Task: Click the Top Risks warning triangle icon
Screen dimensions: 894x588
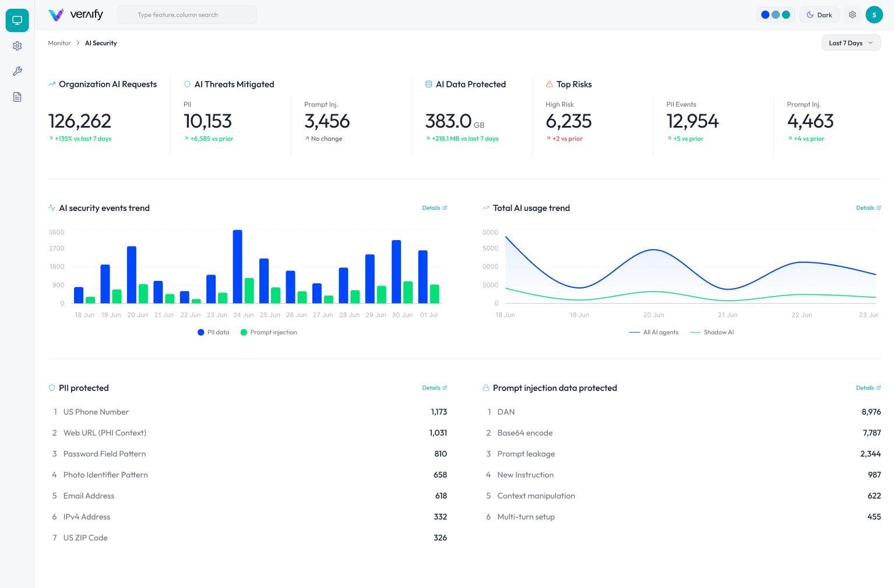Action: tap(549, 84)
